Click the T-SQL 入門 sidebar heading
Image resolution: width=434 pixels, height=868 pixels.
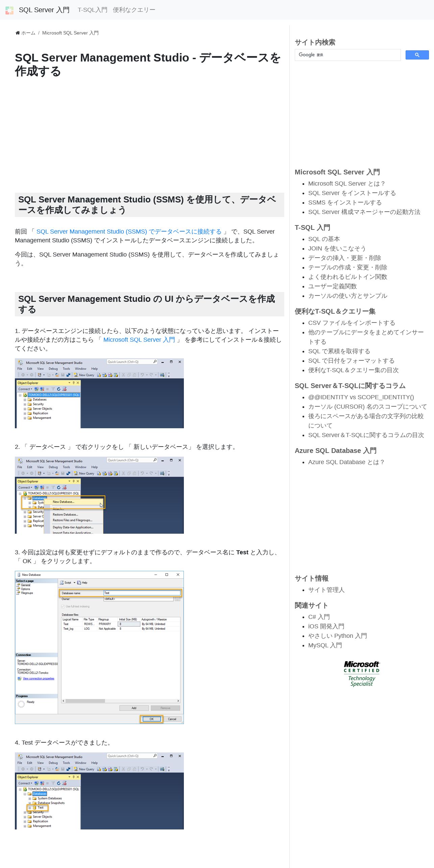[312, 227]
